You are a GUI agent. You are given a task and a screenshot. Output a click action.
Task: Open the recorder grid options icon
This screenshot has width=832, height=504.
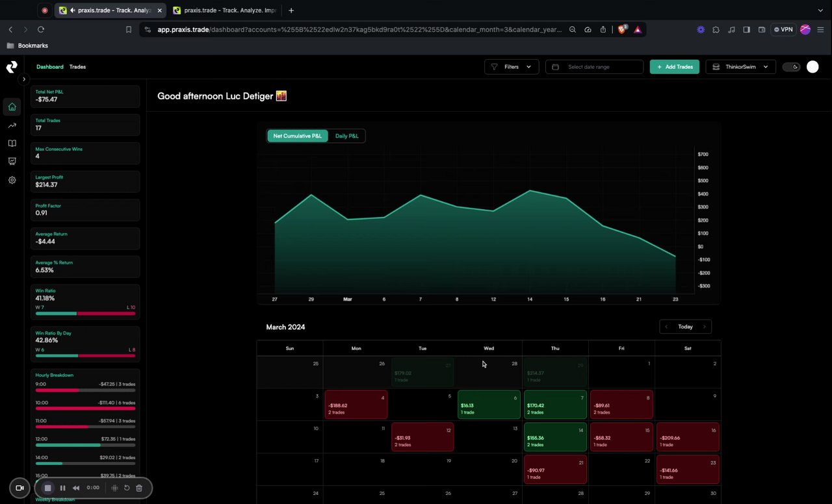(114, 488)
